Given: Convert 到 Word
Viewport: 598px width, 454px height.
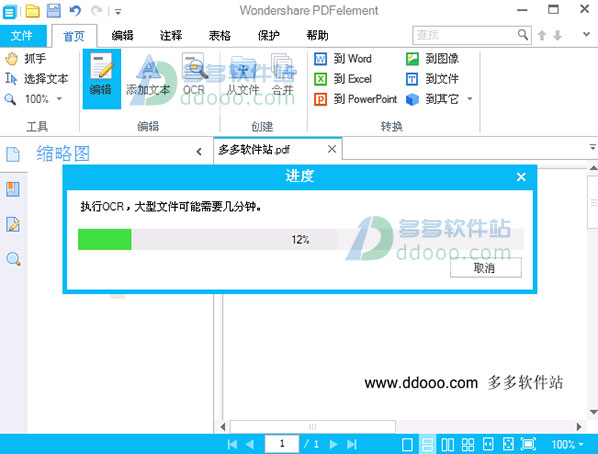Looking at the screenshot, I should coord(343,59).
